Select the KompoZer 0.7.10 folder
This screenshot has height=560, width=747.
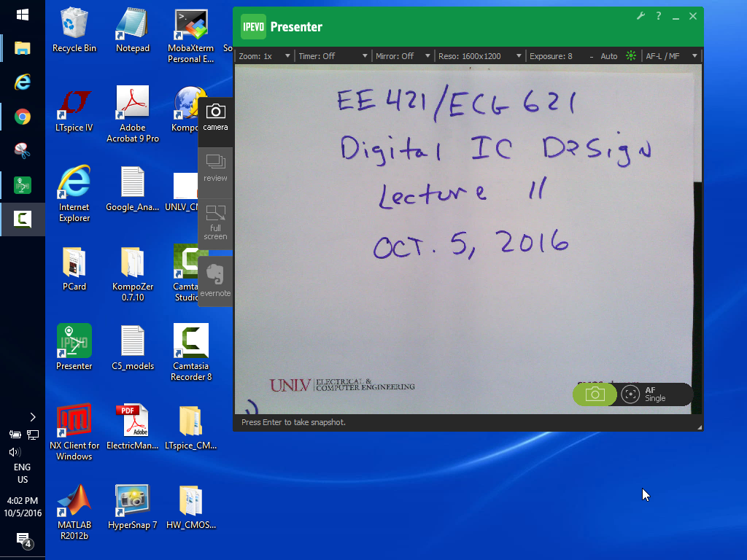pos(133,274)
